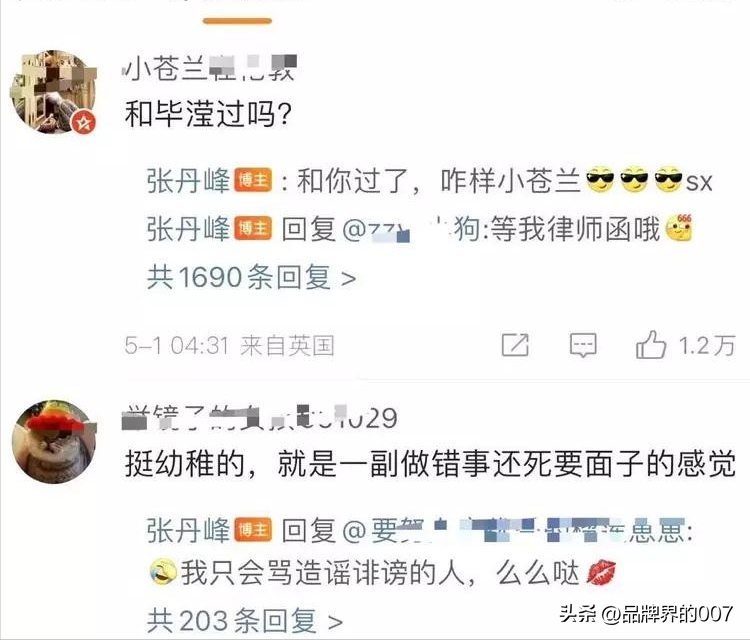
Task: Tap the 1.2万 like count
Action: [x=706, y=345]
